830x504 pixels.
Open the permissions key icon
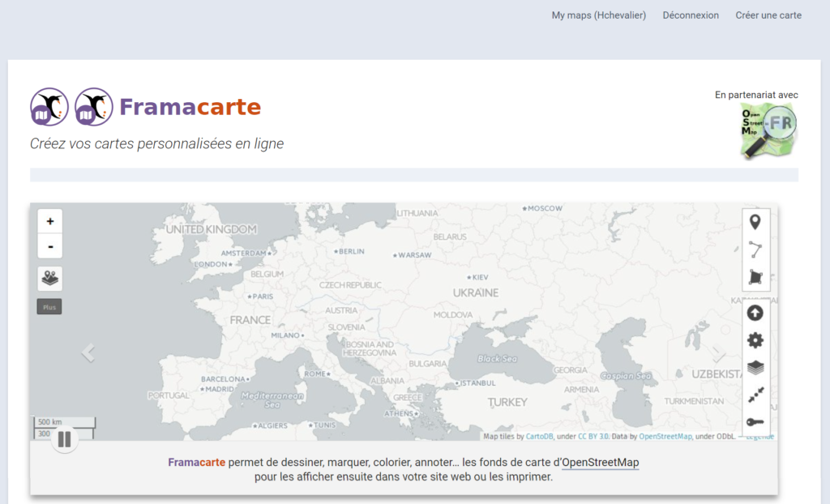pos(755,422)
